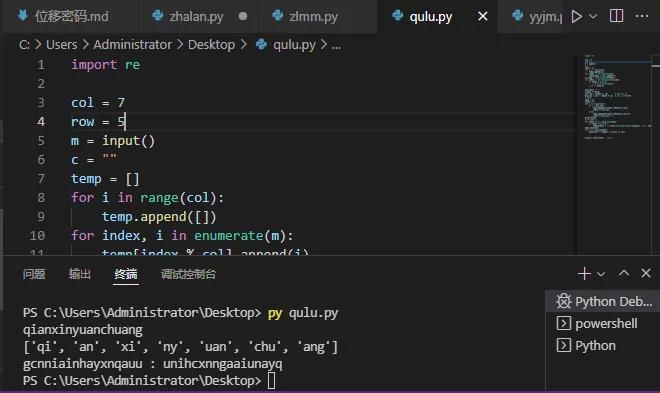Open run options dropdown arrow
This screenshot has width=660, height=393.
pos(593,16)
